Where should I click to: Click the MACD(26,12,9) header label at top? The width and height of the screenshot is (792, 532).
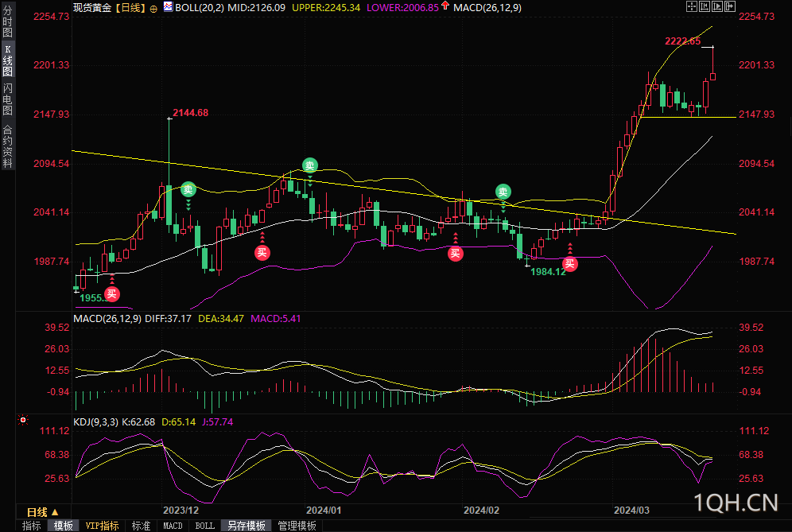(487, 8)
